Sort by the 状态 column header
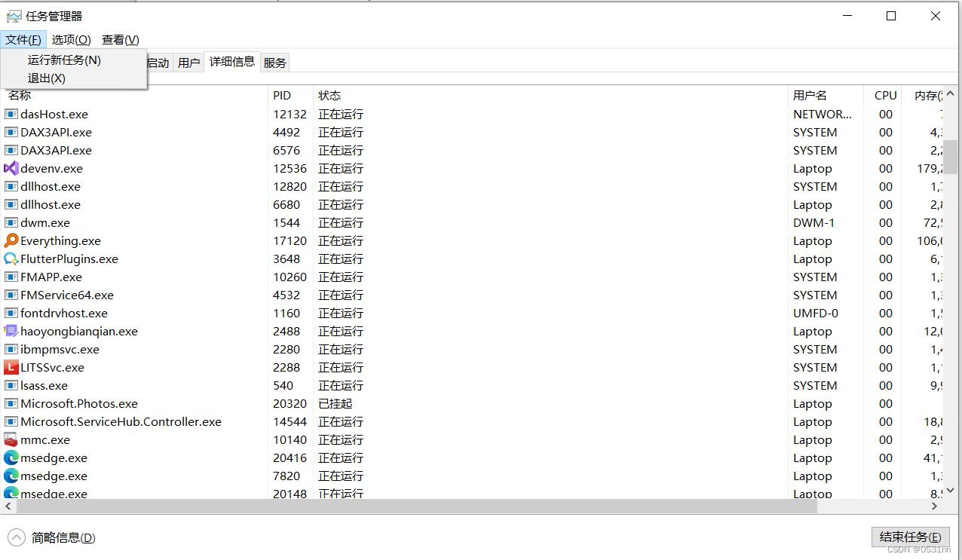Screen dimensions: 962x560 550,96
